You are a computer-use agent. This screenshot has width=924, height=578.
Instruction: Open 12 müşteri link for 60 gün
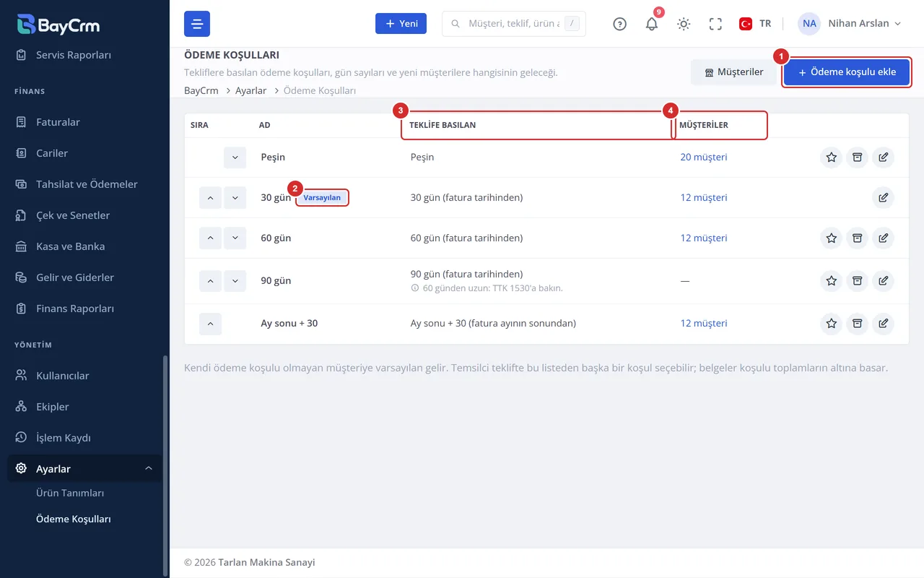(703, 238)
